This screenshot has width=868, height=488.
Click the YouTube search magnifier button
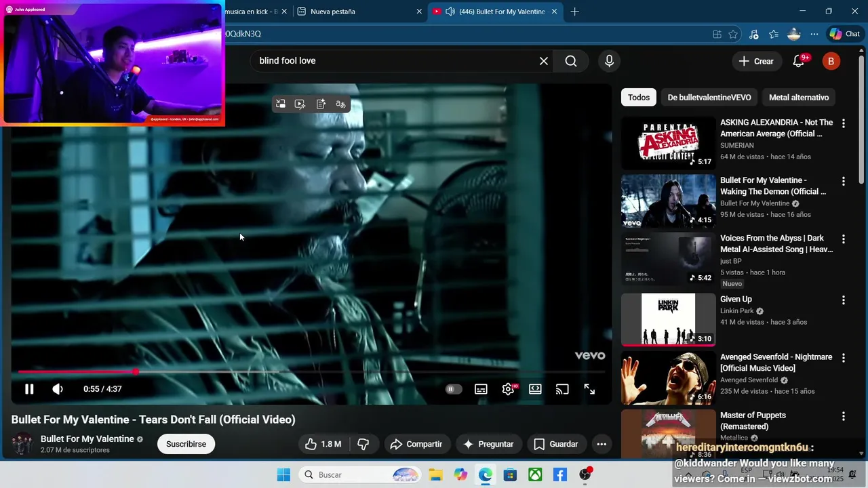click(x=571, y=61)
